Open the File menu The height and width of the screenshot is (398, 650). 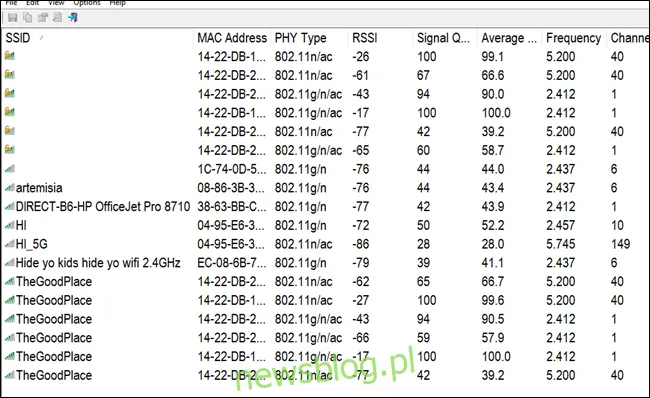pyautogui.click(x=11, y=2)
